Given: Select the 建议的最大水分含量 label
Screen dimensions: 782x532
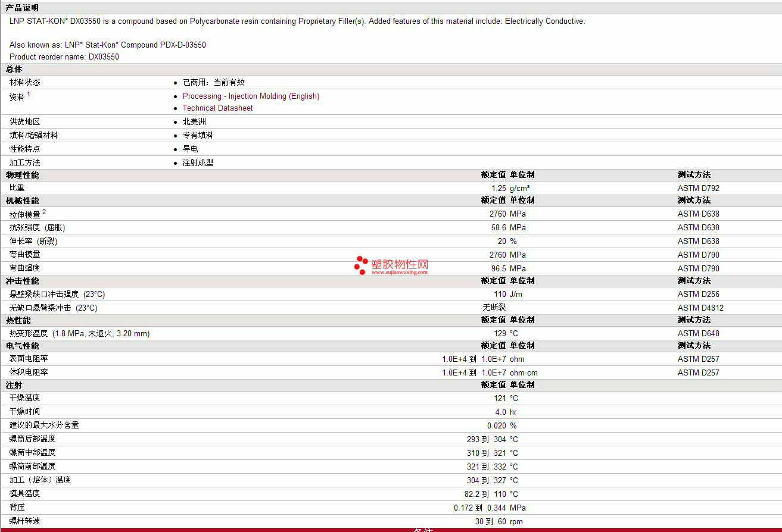Looking at the screenshot, I should pyautogui.click(x=44, y=425).
